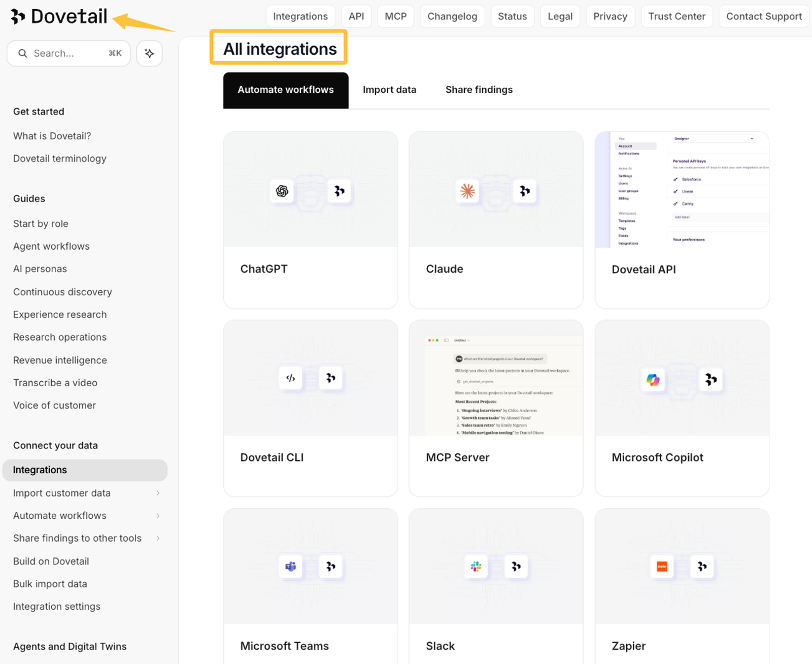Viewport: 812px width, 664px height.
Task: Open the MCP Server card preview
Action: [496, 378]
